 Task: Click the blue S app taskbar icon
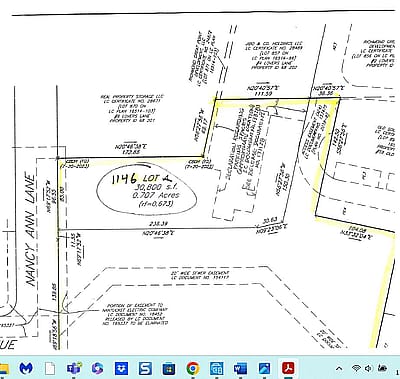[145, 368]
